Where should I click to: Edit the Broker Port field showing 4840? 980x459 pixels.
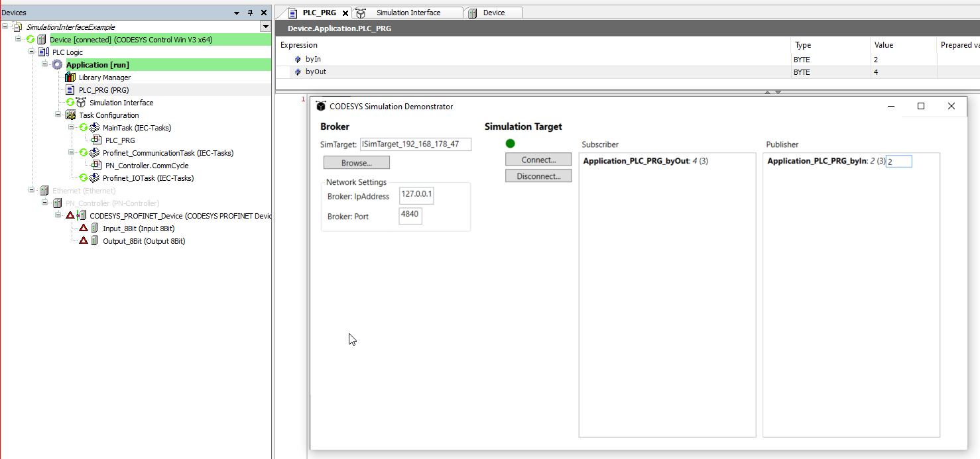point(410,215)
